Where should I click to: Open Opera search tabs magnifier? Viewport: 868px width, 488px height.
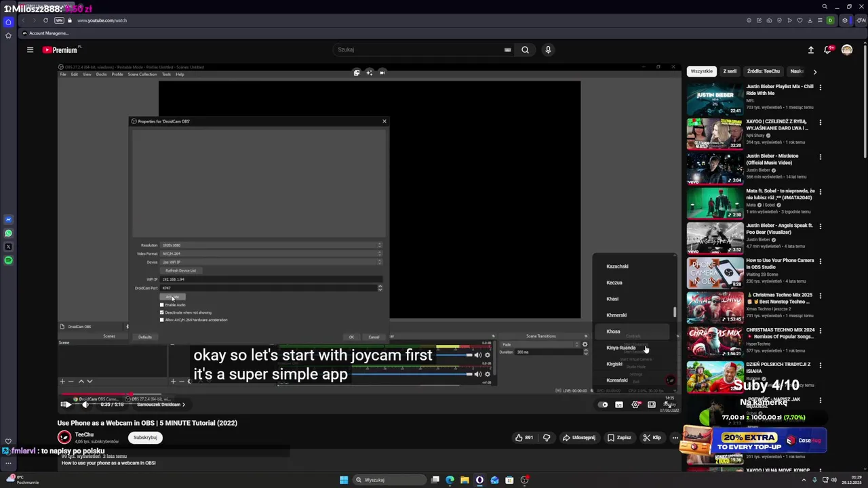tap(825, 7)
